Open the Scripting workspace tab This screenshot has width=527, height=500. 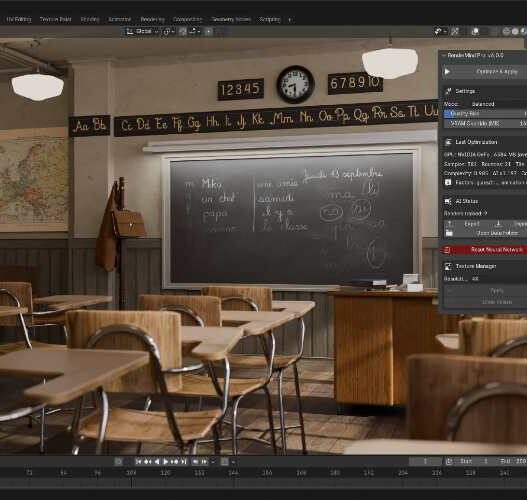[x=270, y=19]
